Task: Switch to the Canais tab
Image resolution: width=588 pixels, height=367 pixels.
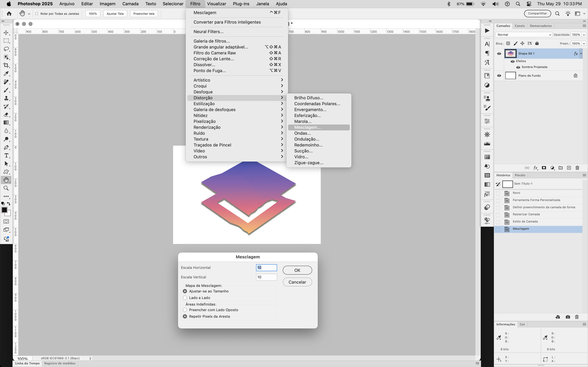Action: click(520, 26)
